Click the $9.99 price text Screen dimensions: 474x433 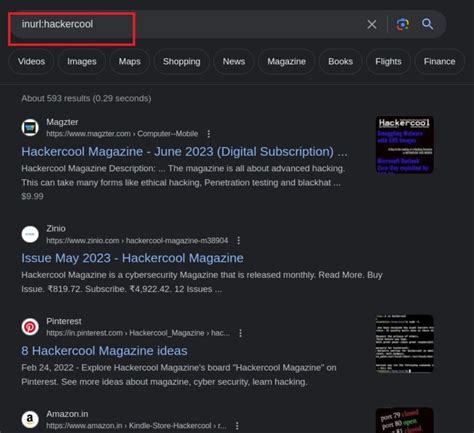coord(32,196)
